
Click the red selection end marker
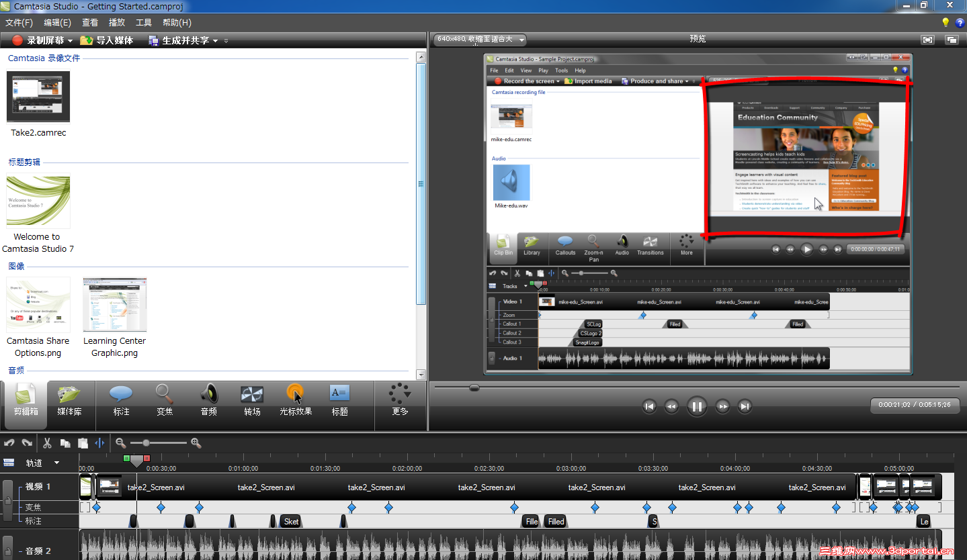pos(146,457)
